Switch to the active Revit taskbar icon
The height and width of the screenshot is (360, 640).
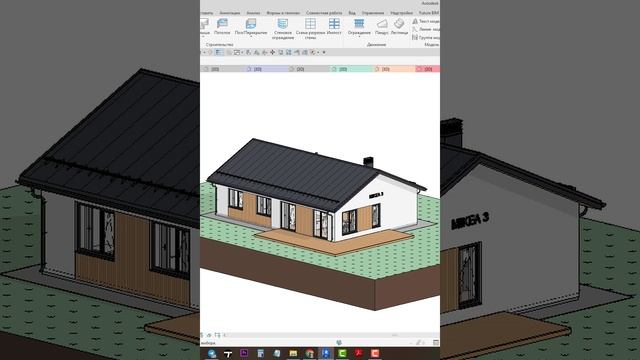click(x=326, y=353)
